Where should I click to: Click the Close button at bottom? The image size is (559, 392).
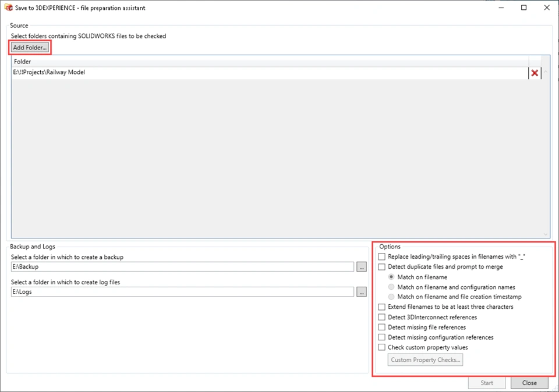[529, 383]
